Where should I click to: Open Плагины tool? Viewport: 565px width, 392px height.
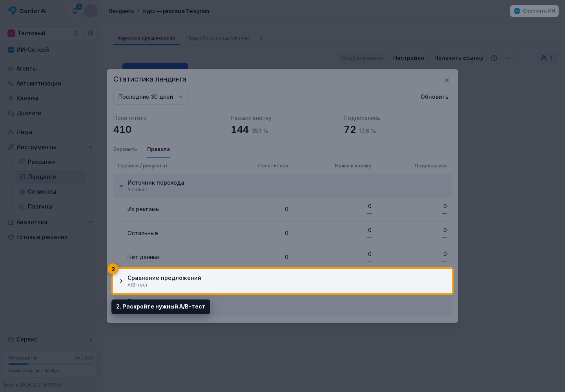coord(51,207)
